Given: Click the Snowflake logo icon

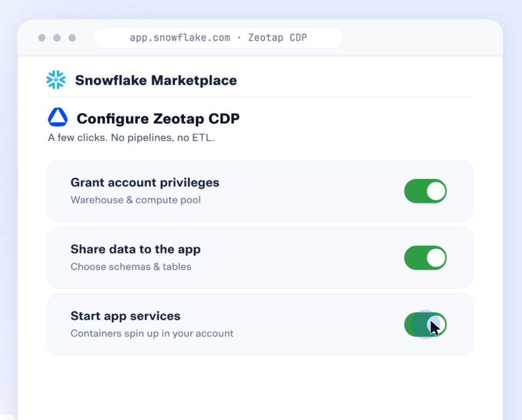Looking at the screenshot, I should pyautogui.click(x=56, y=80).
